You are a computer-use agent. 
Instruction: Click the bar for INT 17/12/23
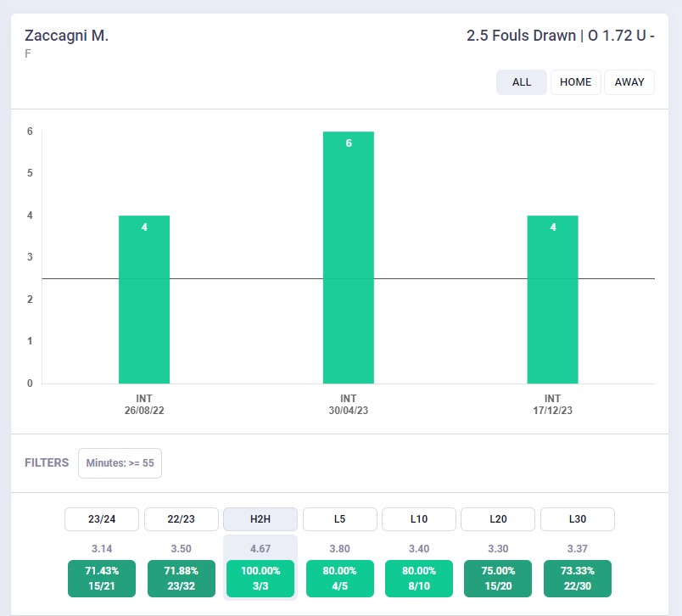(553, 300)
